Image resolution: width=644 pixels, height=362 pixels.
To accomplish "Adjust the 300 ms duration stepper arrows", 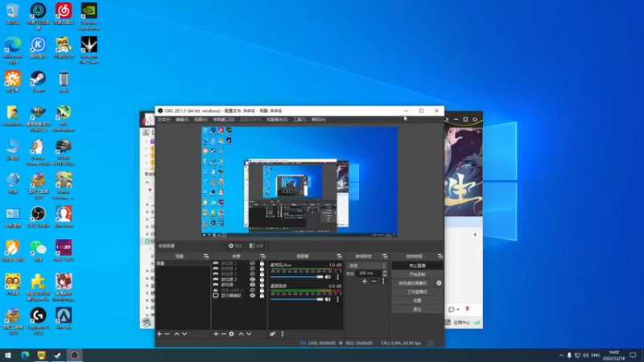I will tap(385, 273).
